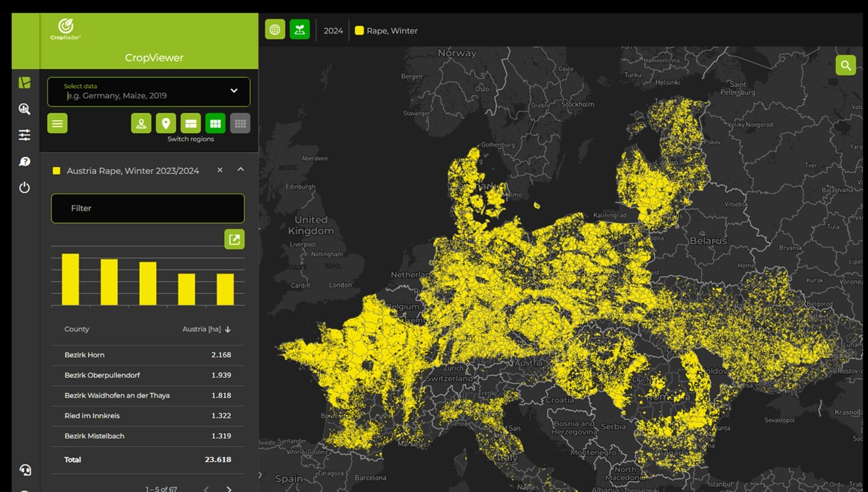Click the green crop plant icon
This screenshot has height=492, width=868.
[x=299, y=30]
